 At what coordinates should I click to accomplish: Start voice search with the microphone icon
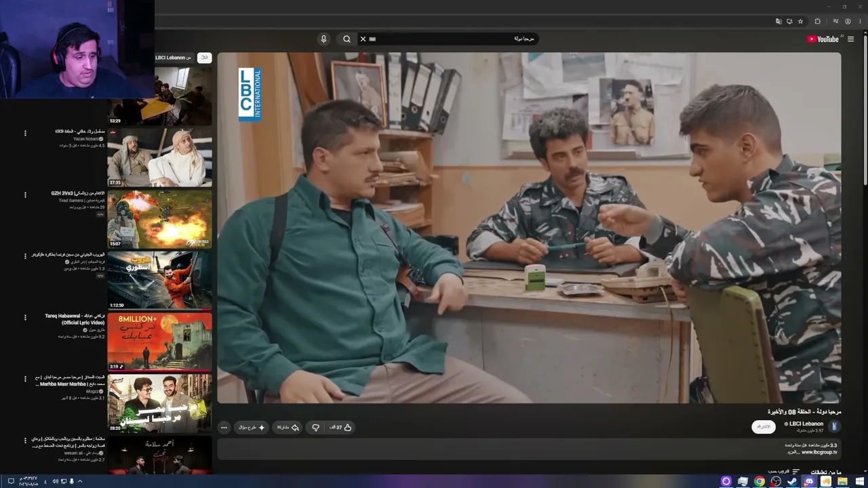point(323,39)
